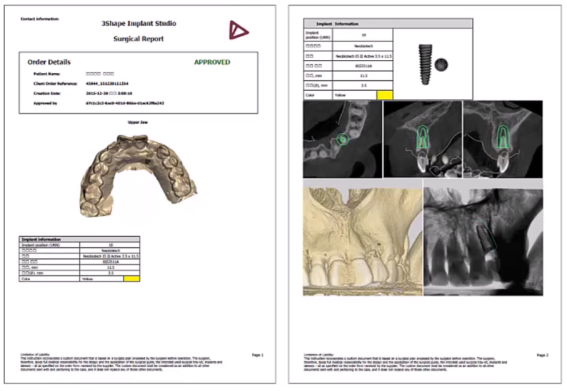Image resolution: width=567 pixels, height=392 pixels.
Task: Click the green APPROVED status label
Action: (212, 62)
